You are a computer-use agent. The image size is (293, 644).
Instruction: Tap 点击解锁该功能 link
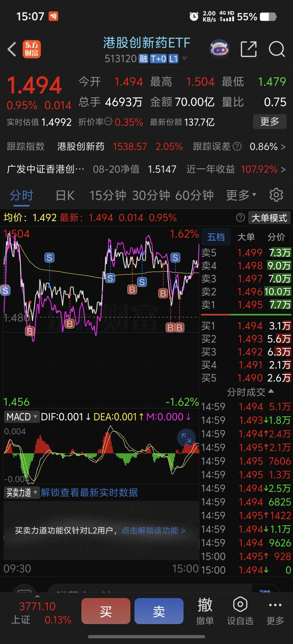[x=153, y=531]
